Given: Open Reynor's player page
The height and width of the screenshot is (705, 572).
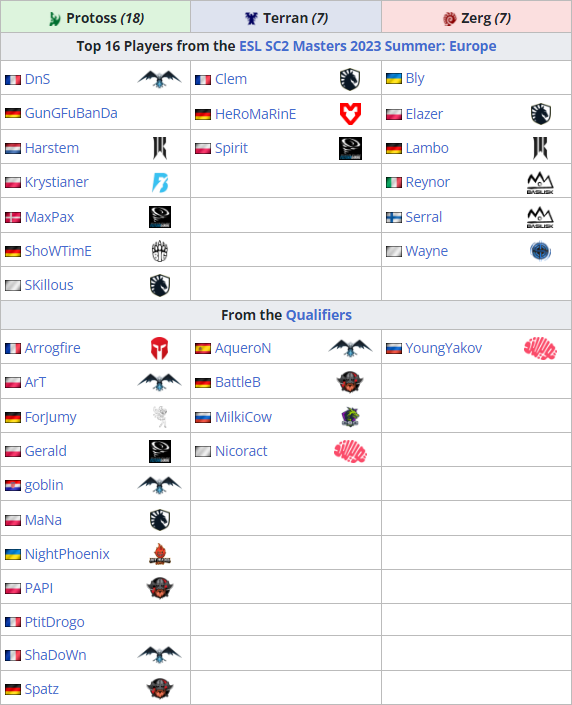Looking at the screenshot, I should (427, 182).
